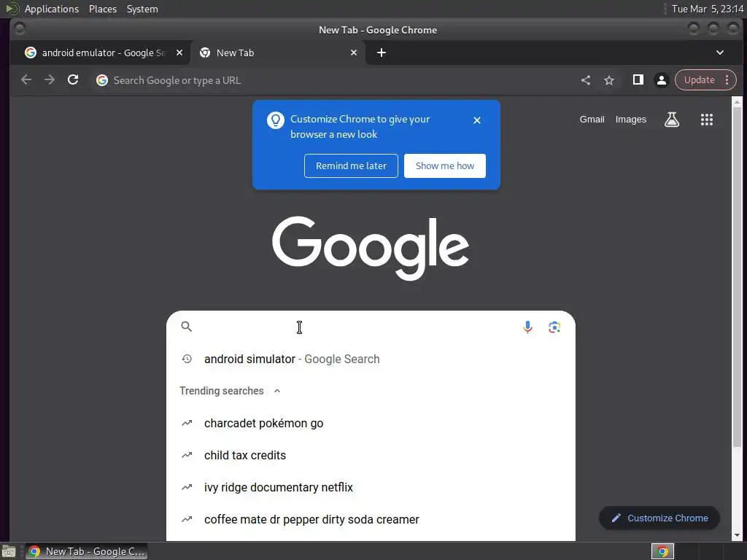
Task: Select coffee mate dr pepper dirty soda creamer
Action: click(x=371, y=519)
